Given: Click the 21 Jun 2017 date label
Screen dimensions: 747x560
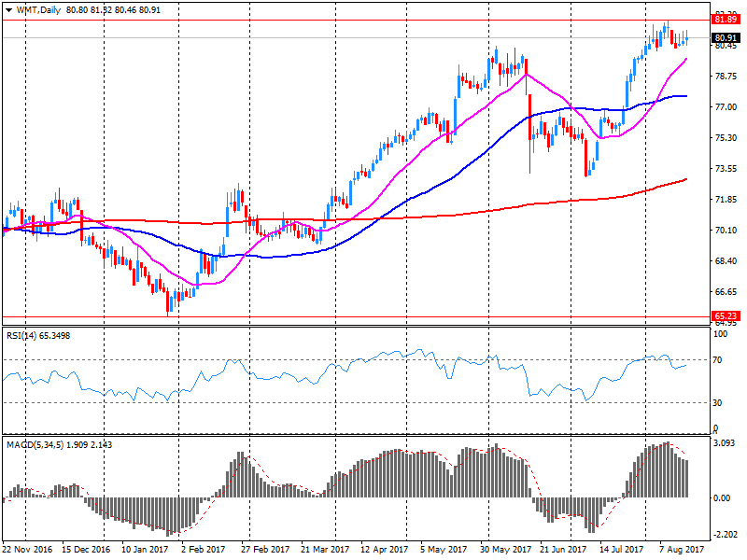Looking at the screenshot, I should 563,549.
